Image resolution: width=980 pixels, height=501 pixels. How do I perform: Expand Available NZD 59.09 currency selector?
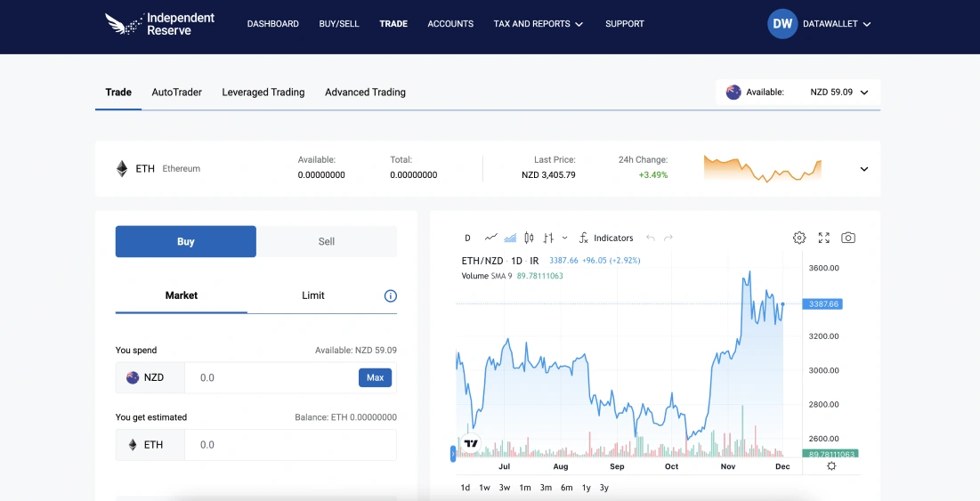(x=798, y=92)
